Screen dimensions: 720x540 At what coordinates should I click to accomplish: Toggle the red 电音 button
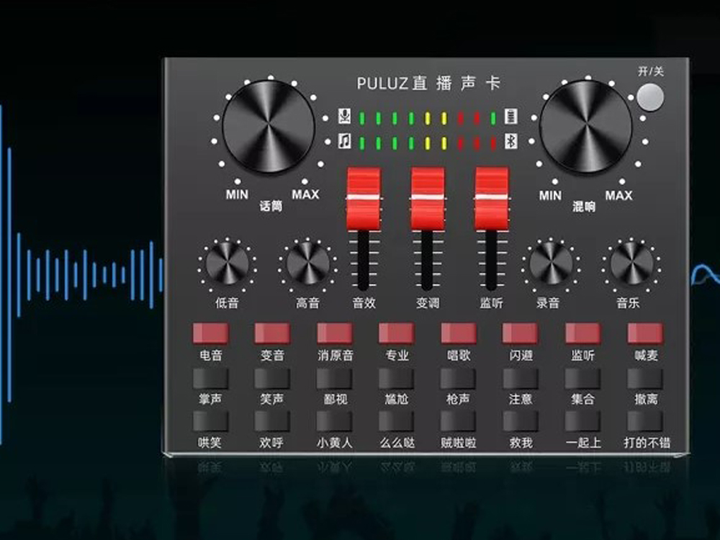click(x=211, y=333)
